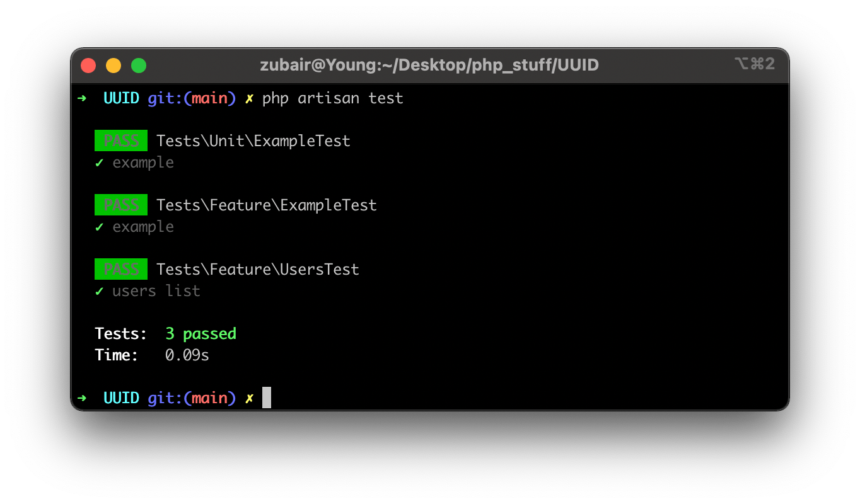860x504 pixels.
Task: Click the checkmark next to the first 'example' test
Action: point(99,162)
